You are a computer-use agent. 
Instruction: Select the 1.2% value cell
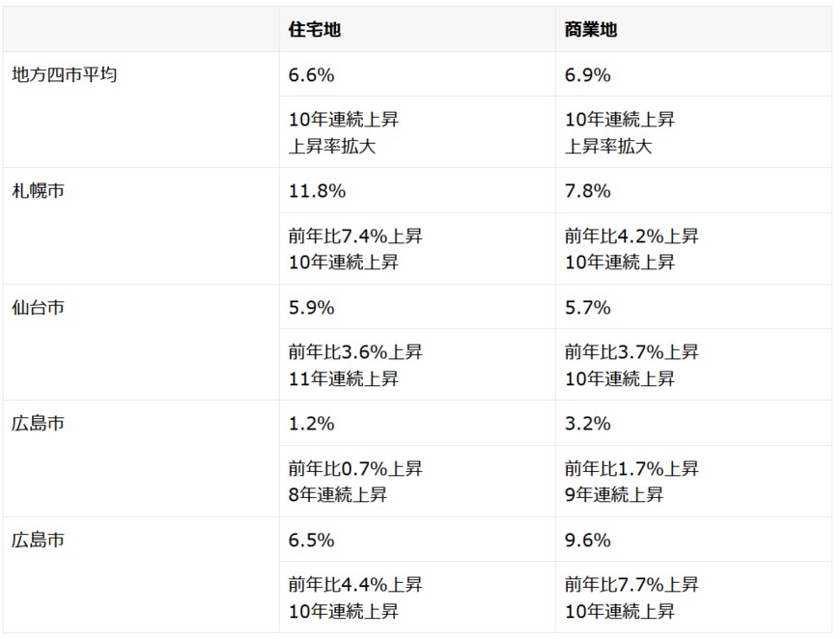pyautogui.click(x=312, y=424)
